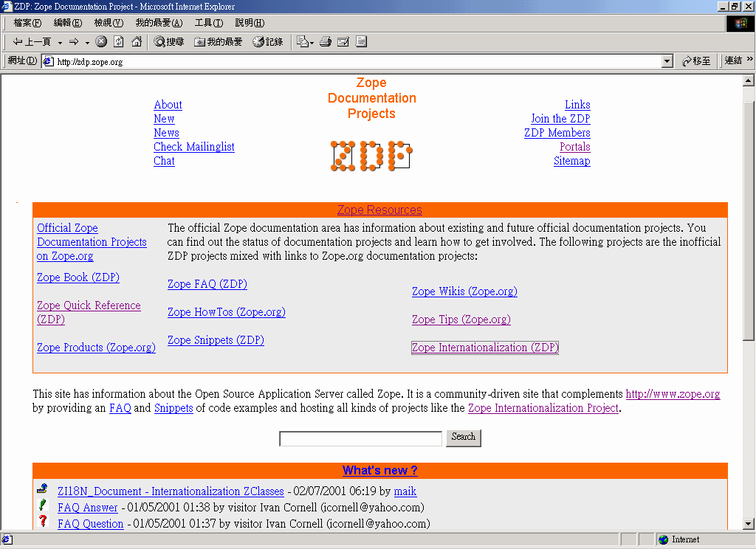Open the About link
The width and height of the screenshot is (756, 549).
click(x=168, y=105)
